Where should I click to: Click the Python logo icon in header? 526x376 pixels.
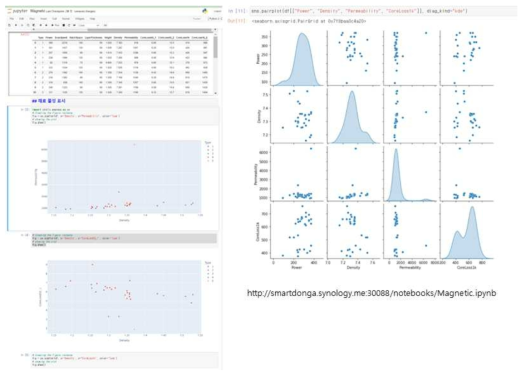(205, 11)
